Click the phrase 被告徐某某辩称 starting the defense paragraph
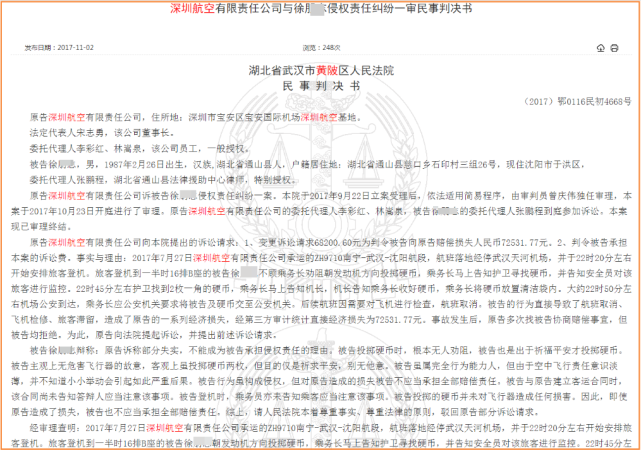The image size is (641, 450). (62, 350)
